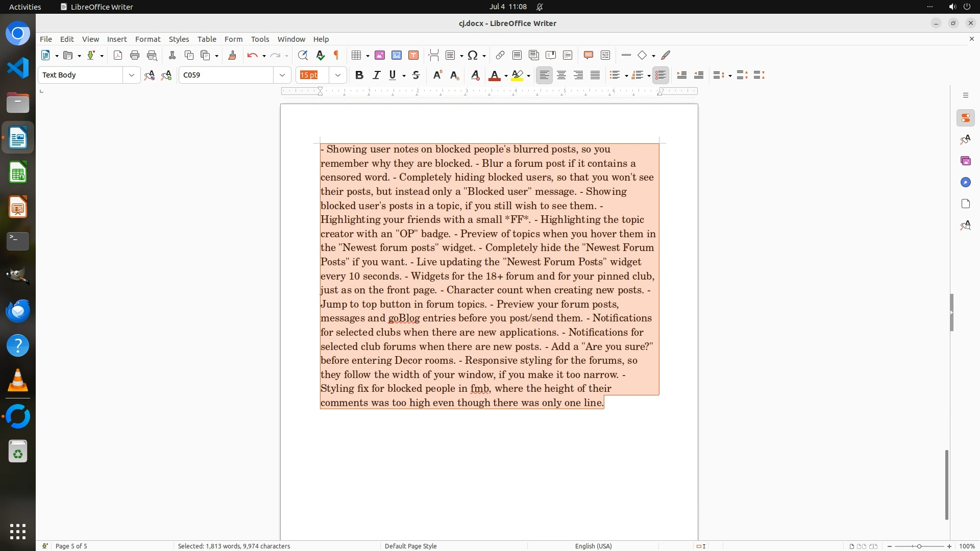
Task: Click Default Page Style in status bar
Action: pyautogui.click(x=410, y=546)
